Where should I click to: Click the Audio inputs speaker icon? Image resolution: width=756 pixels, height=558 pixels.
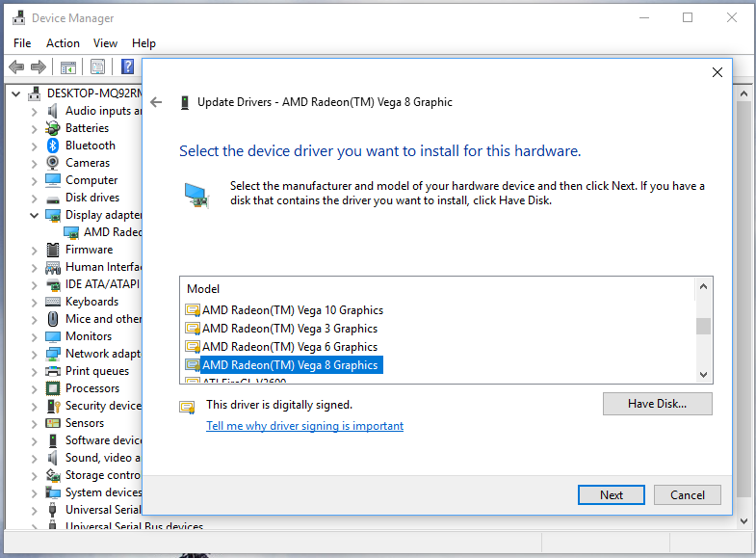click(x=53, y=111)
